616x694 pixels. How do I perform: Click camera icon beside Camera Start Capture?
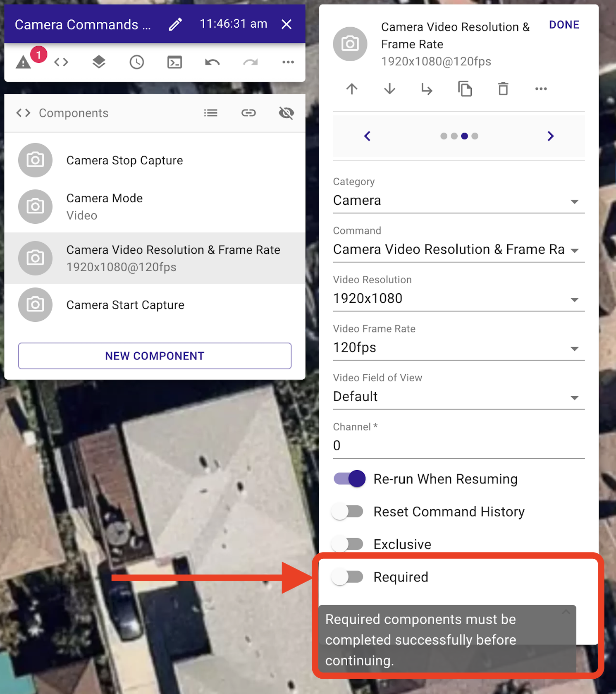pyautogui.click(x=35, y=305)
